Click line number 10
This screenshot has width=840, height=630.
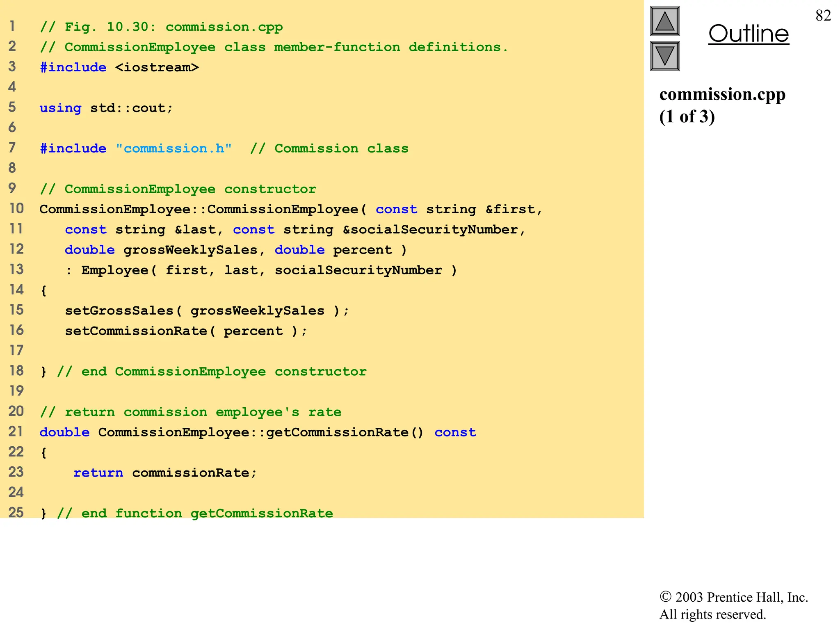pyautogui.click(x=17, y=208)
